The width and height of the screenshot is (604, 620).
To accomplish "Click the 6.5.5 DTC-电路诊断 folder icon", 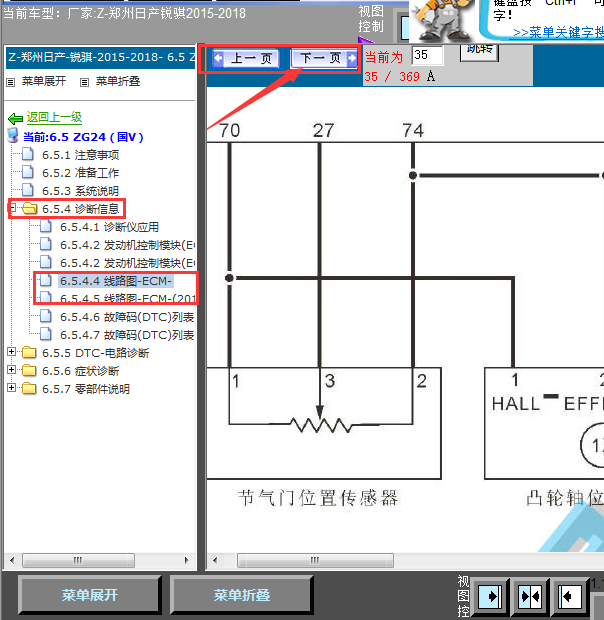I will [29, 352].
